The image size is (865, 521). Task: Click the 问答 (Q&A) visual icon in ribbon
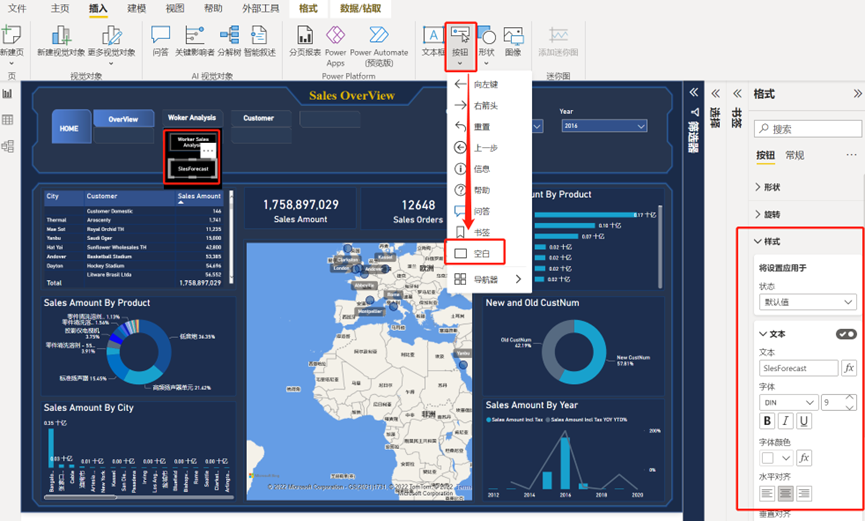(x=160, y=38)
